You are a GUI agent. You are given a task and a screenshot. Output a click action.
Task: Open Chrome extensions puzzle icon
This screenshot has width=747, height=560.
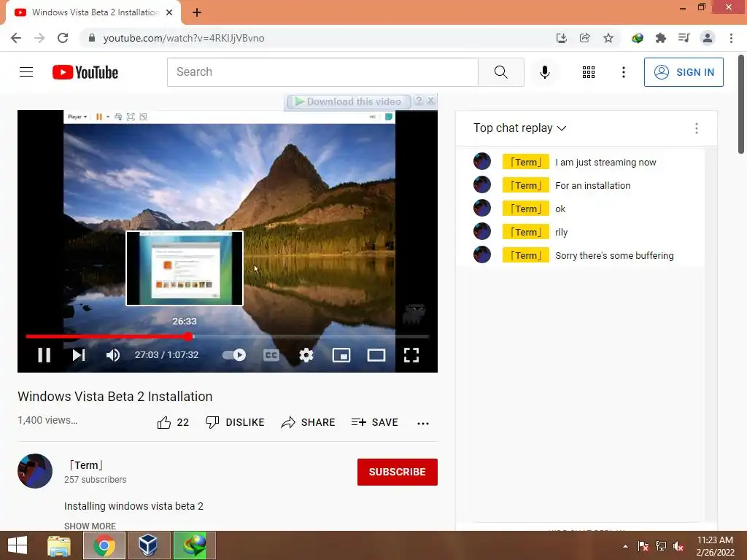[661, 38]
